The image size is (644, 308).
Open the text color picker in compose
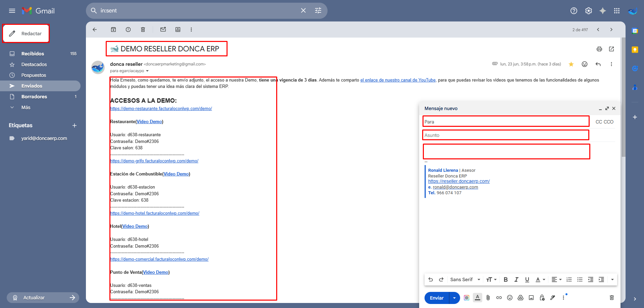[540, 279]
